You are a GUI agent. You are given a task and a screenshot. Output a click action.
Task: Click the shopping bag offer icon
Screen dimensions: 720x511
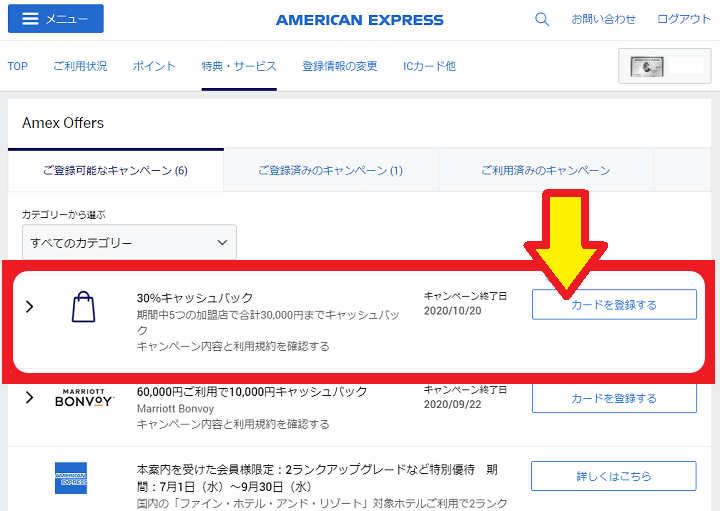83,307
